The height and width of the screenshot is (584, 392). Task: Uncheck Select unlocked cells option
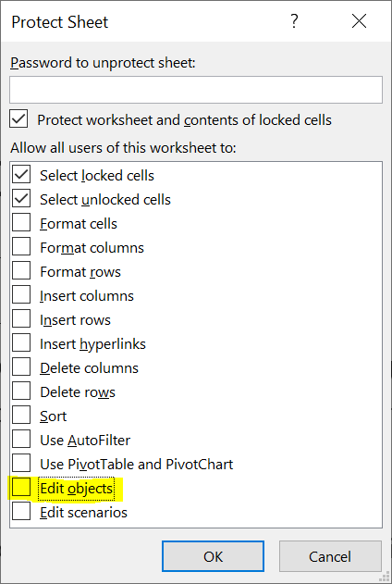(21, 199)
